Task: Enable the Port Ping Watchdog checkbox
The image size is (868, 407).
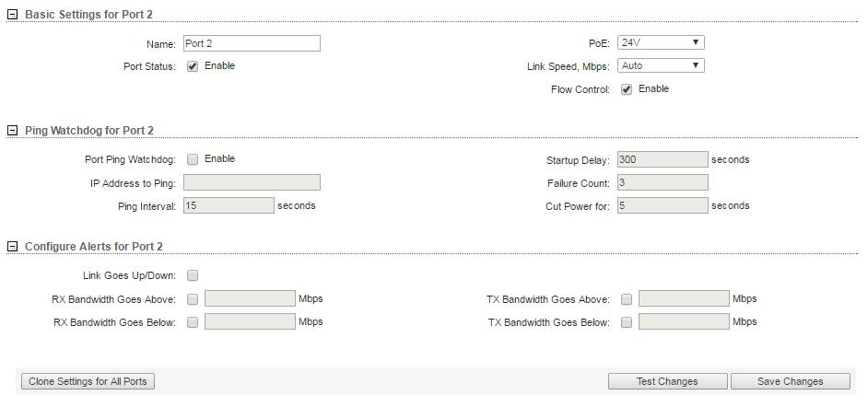Action: 193,159
